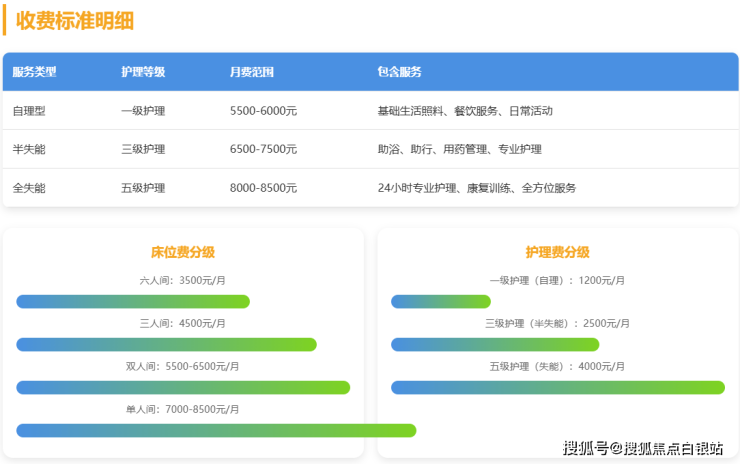Click the 包含服务 column header
The image size is (740, 464).
tap(399, 72)
